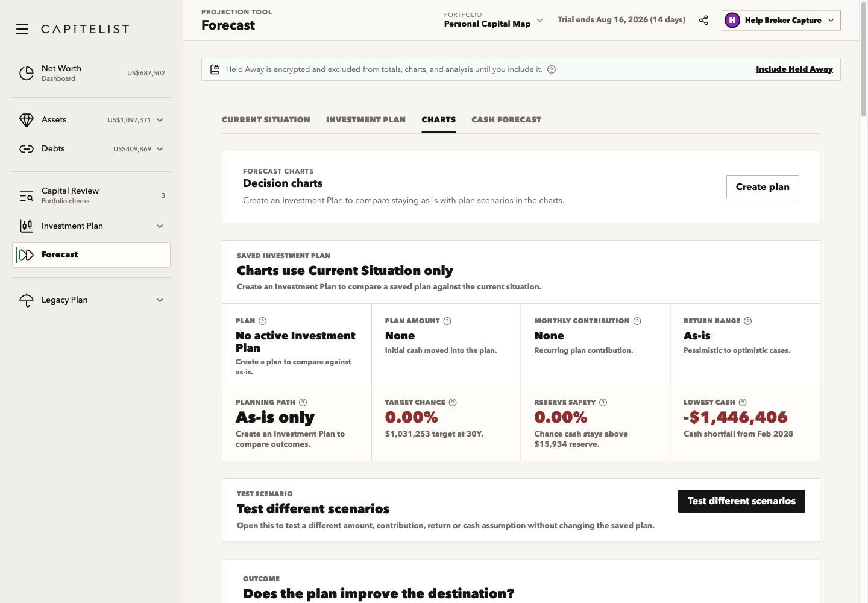Screen dimensions: 868x603
Task: Expand the Assets section chevron
Action: coord(160,120)
